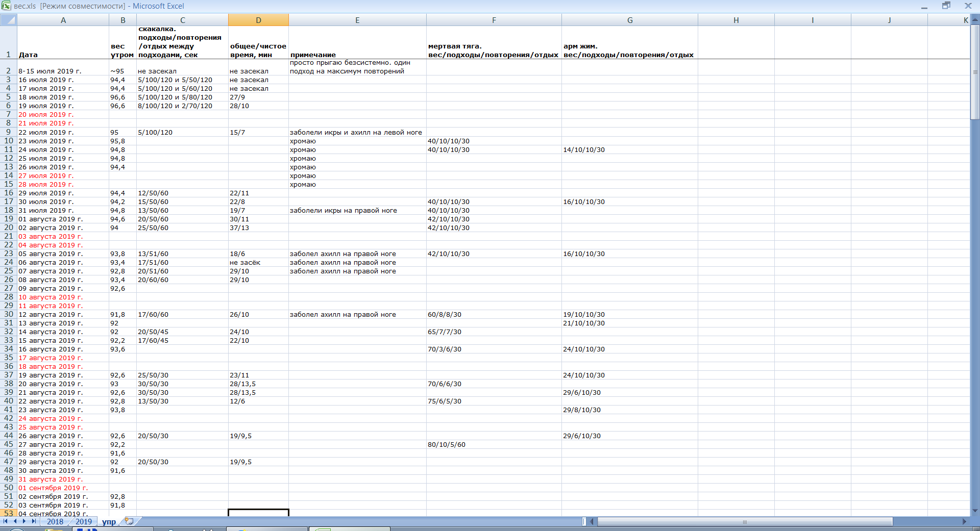980x531 pixels.
Task: Click the 'Дата' header cell
Action: [63, 42]
